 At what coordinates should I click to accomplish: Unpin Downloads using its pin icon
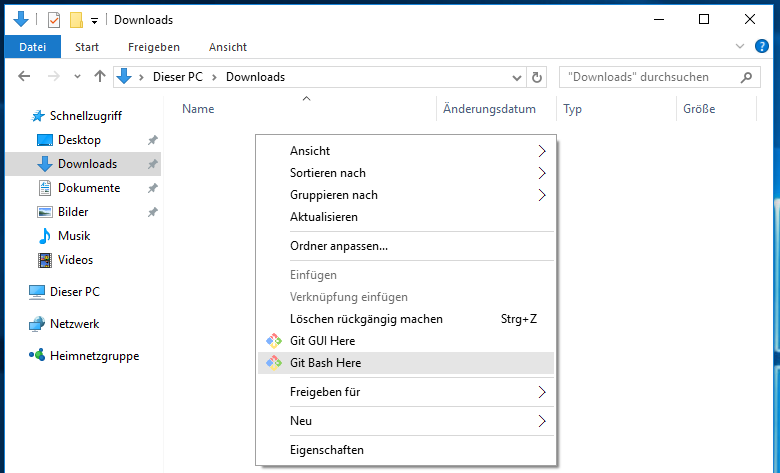click(x=153, y=164)
